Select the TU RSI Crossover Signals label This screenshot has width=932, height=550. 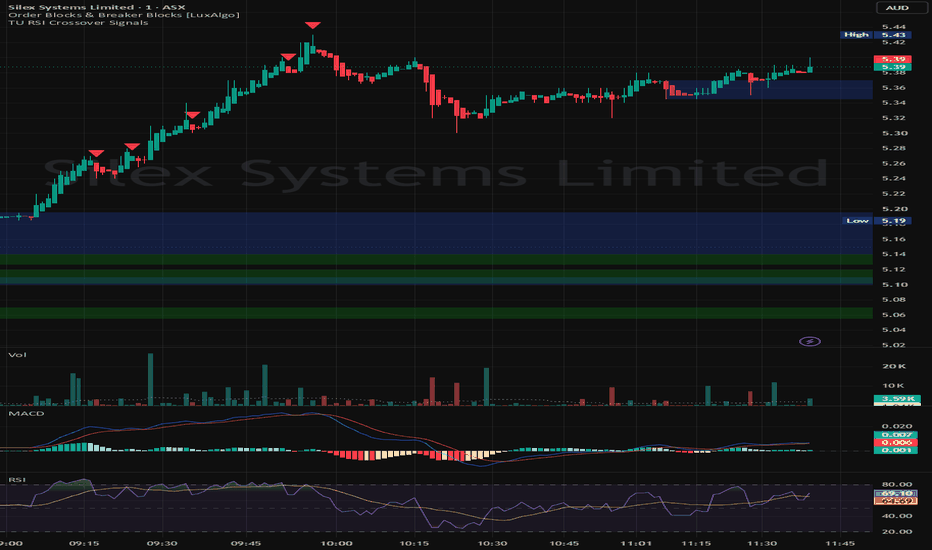[78, 23]
